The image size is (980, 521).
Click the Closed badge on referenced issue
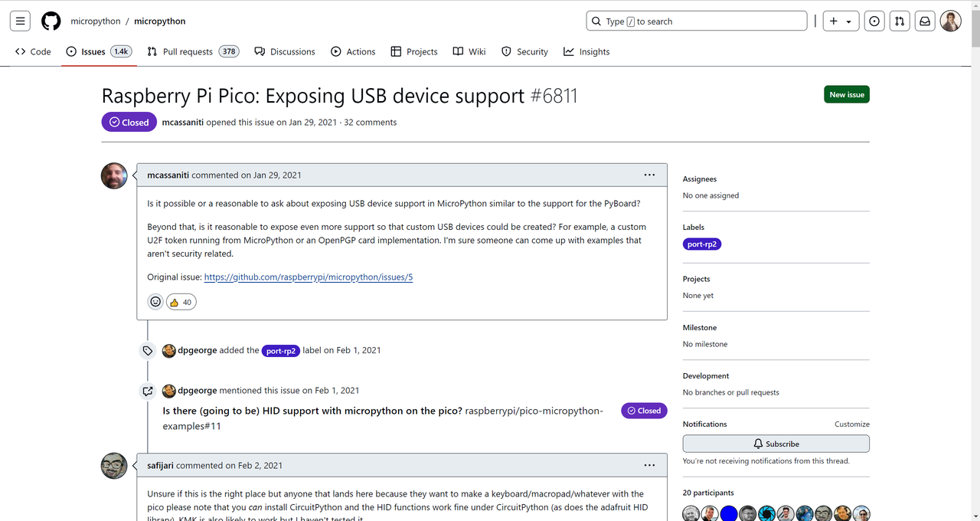pos(644,411)
